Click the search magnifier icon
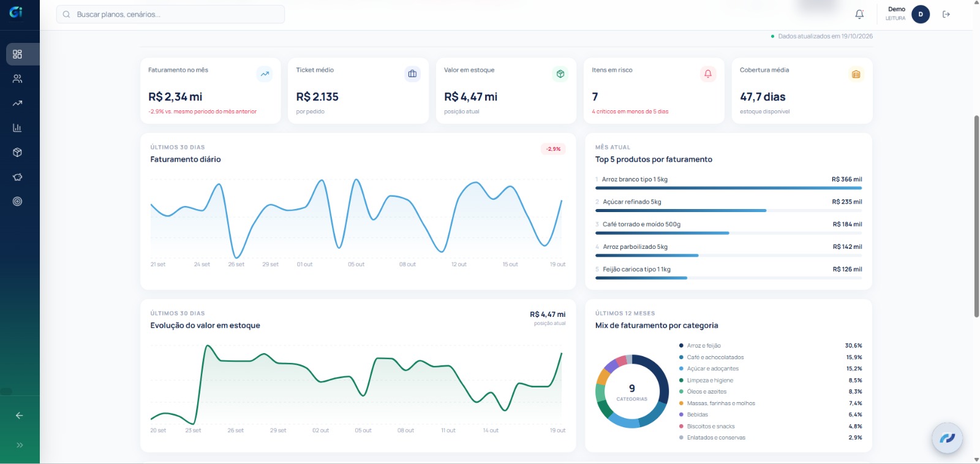This screenshot has width=980, height=464. click(66, 14)
